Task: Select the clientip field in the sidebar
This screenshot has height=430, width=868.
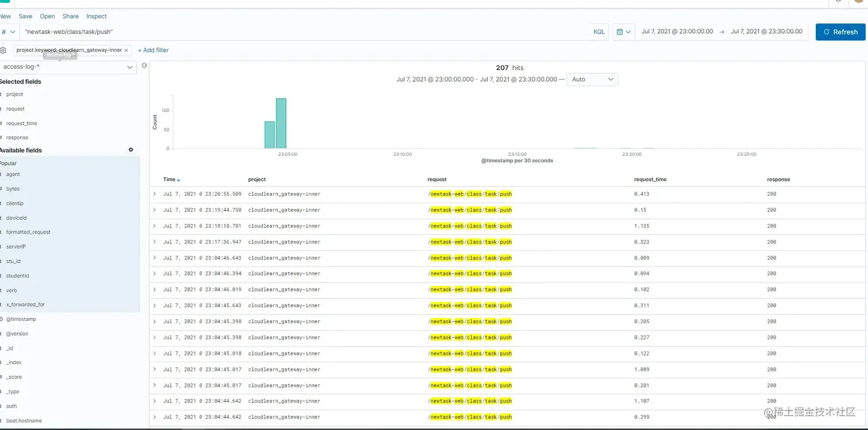Action: pyautogui.click(x=15, y=204)
